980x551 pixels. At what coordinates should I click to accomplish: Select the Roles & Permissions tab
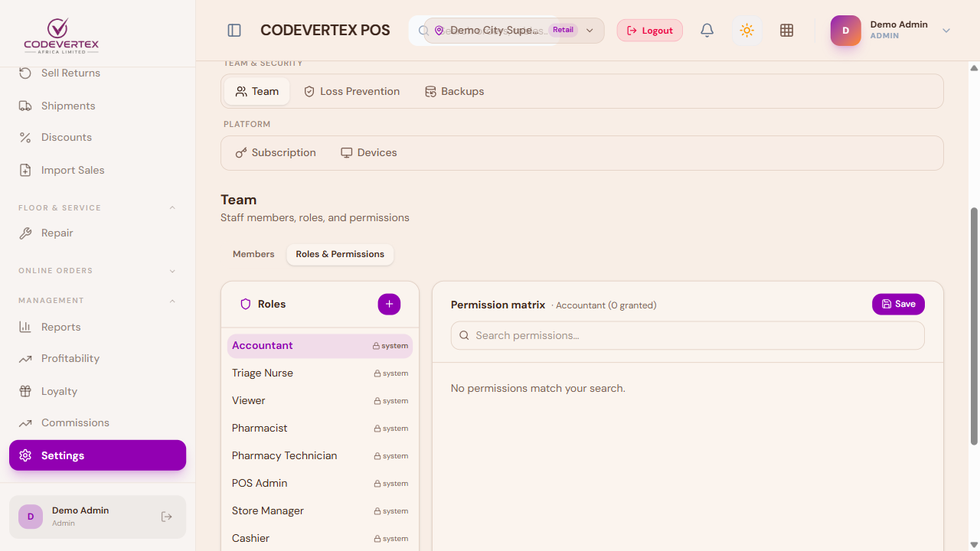[x=340, y=254]
